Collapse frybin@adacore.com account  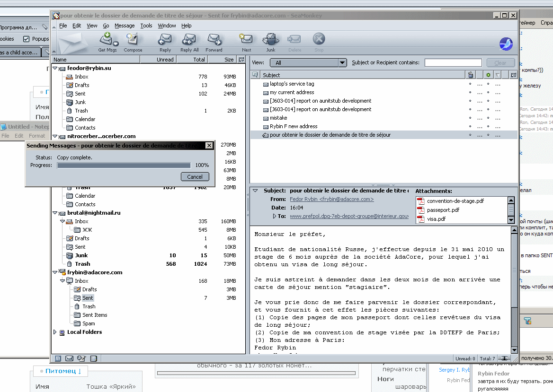pos(55,272)
